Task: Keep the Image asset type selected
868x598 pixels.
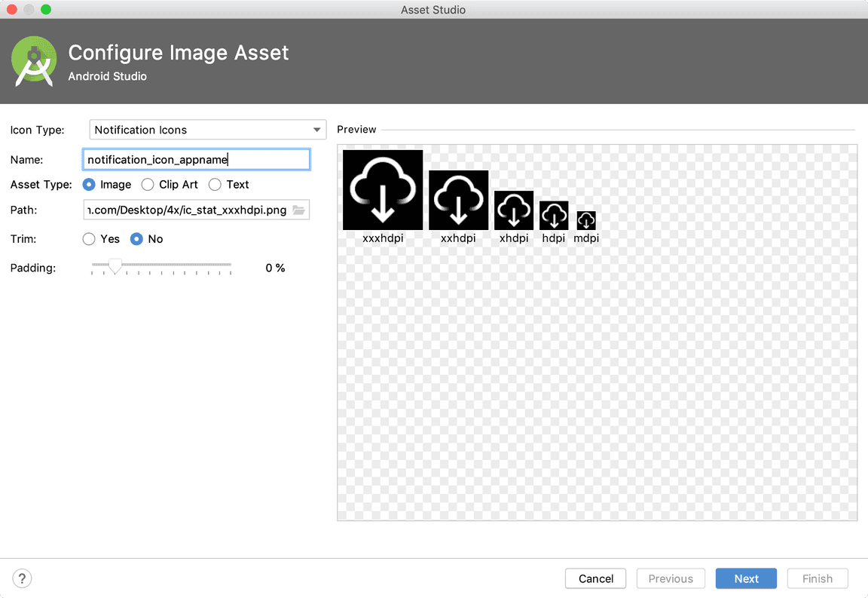Action: (89, 184)
